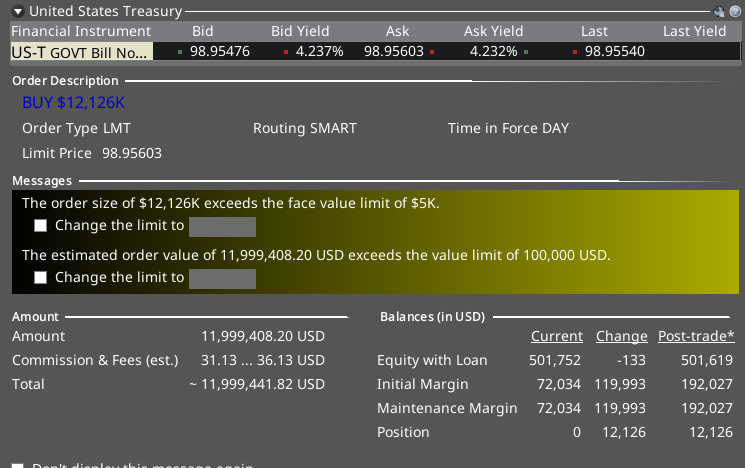Screen dimensions: 745x468
Task: Click the Bid Yield column header
Action: (300, 31)
